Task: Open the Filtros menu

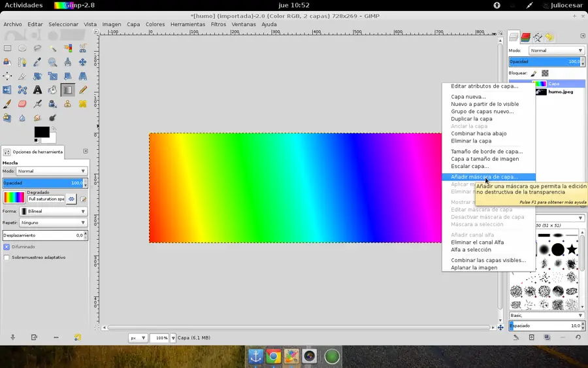Action: click(x=218, y=24)
